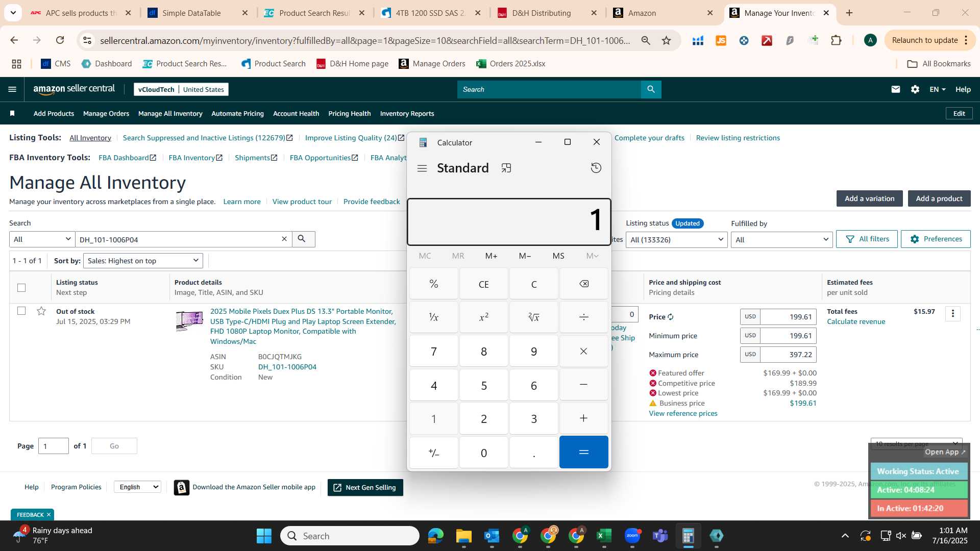Click the plus/minus sign key in Calculator
The image size is (980, 551).
point(434,453)
